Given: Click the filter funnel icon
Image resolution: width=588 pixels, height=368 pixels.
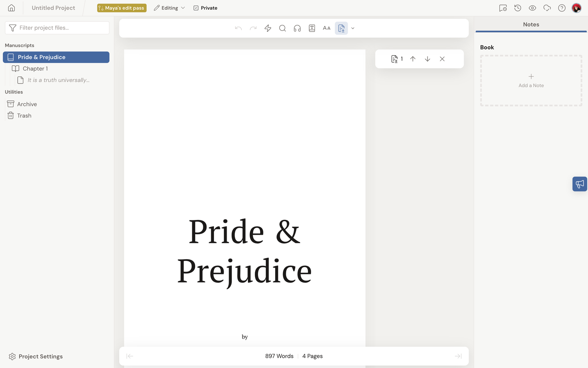Looking at the screenshot, I should pyautogui.click(x=13, y=28).
